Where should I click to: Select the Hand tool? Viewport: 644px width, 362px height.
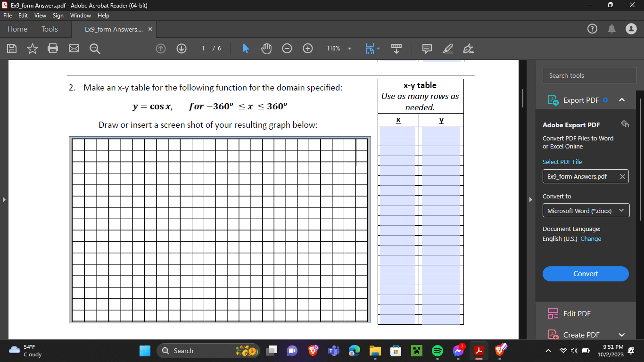click(x=266, y=49)
